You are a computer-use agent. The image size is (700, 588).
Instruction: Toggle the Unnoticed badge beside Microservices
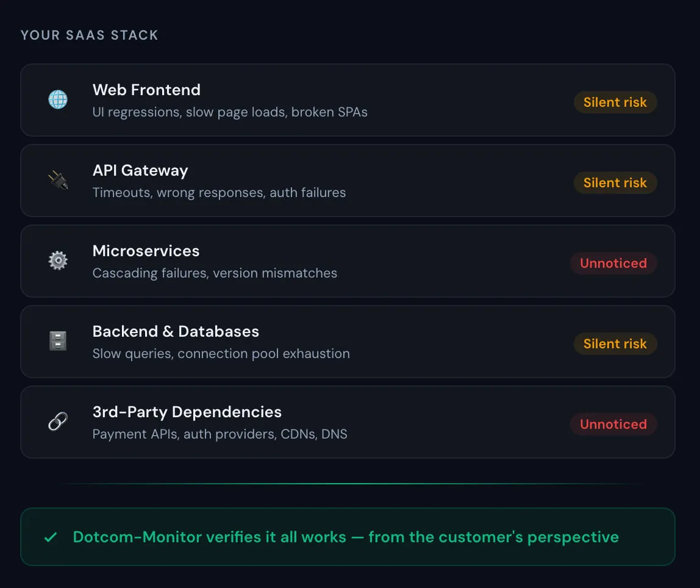pyautogui.click(x=613, y=263)
